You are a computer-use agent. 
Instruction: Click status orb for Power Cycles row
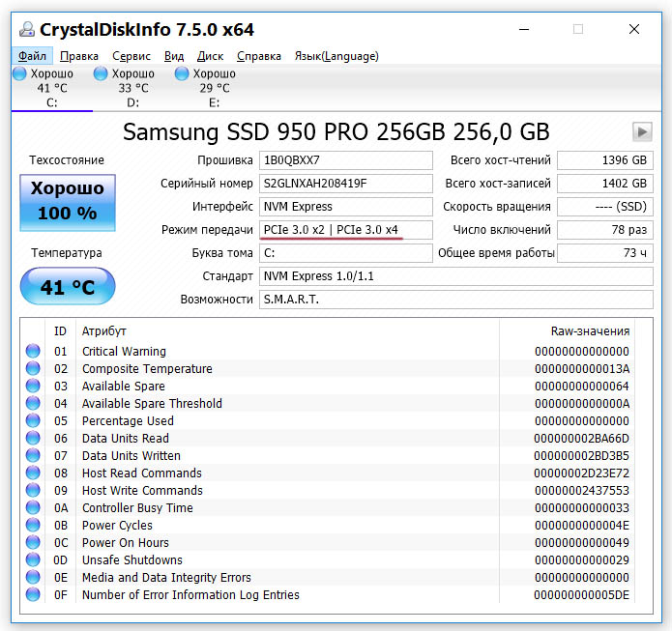coord(33,525)
